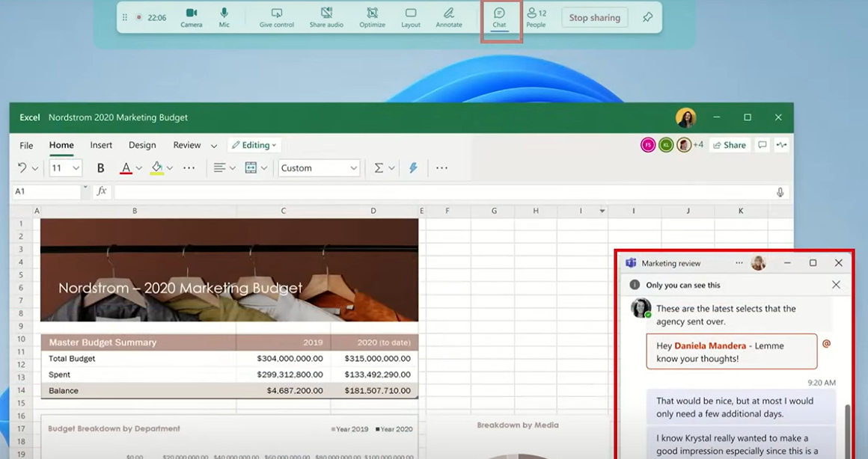The height and width of the screenshot is (459, 868).
Task: Click the Name Box showing A1
Action: tap(46, 191)
